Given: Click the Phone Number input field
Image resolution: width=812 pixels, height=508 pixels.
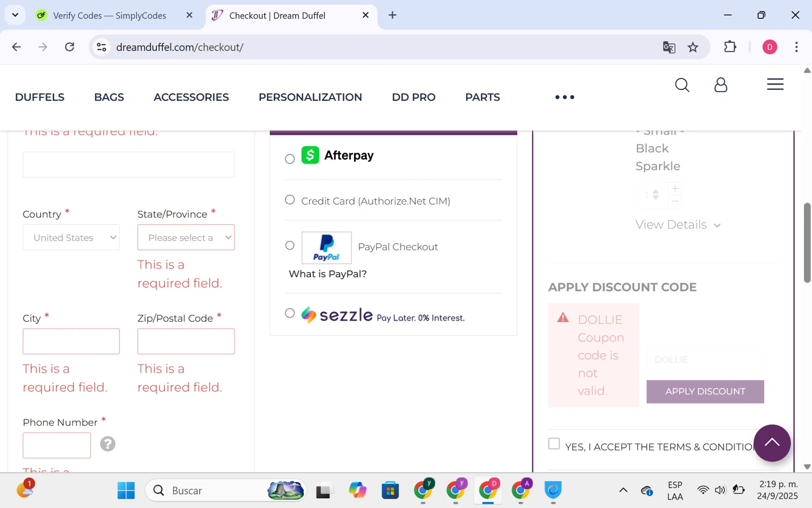Looking at the screenshot, I should point(57,445).
